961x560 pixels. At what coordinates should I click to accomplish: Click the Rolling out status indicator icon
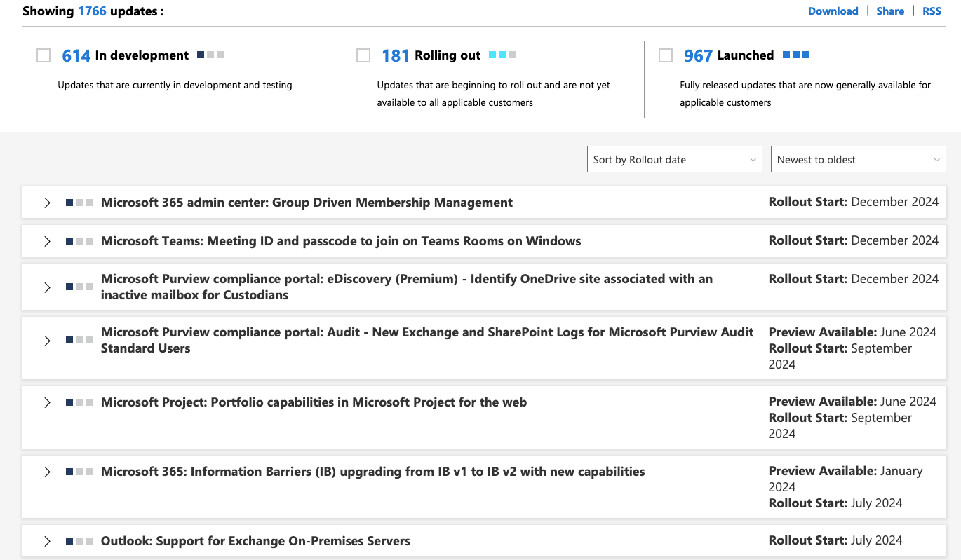click(x=502, y=54)
